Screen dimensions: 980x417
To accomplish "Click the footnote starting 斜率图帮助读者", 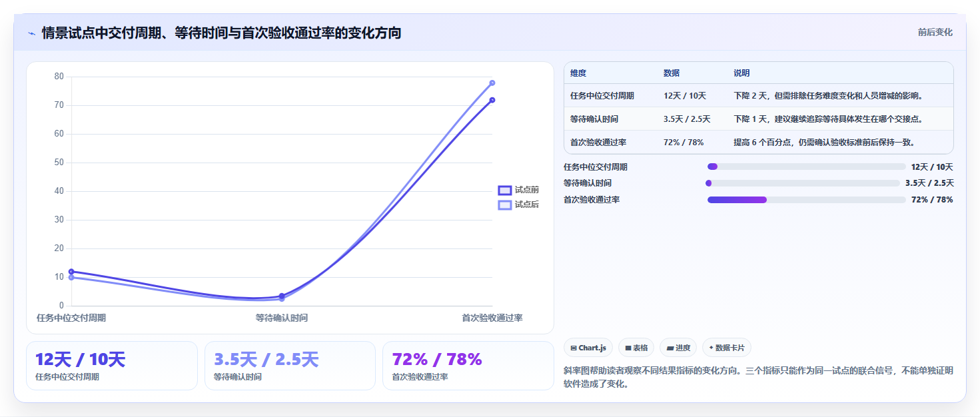I will [x=759, y=377].
